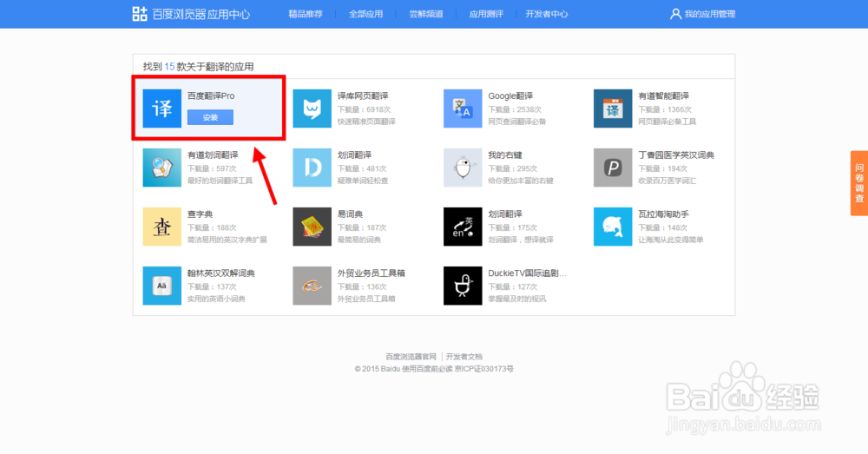Open the 应用测评 tab

pyautogui.click(x=486, y=14)
